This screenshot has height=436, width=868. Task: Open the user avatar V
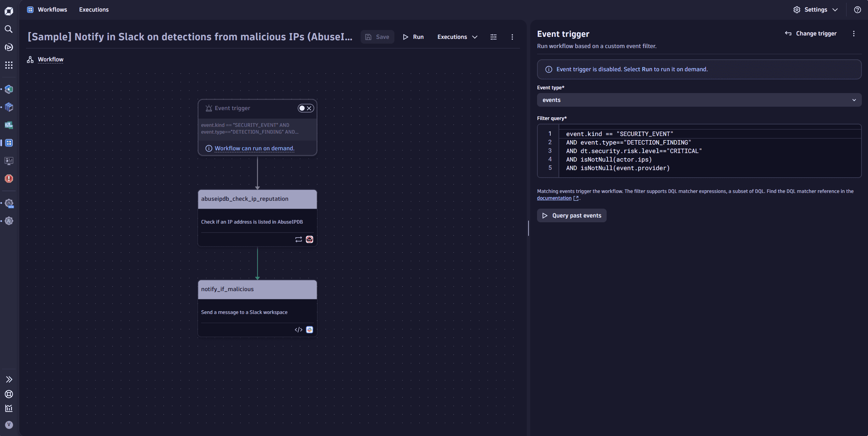click(x=9, y=425)
